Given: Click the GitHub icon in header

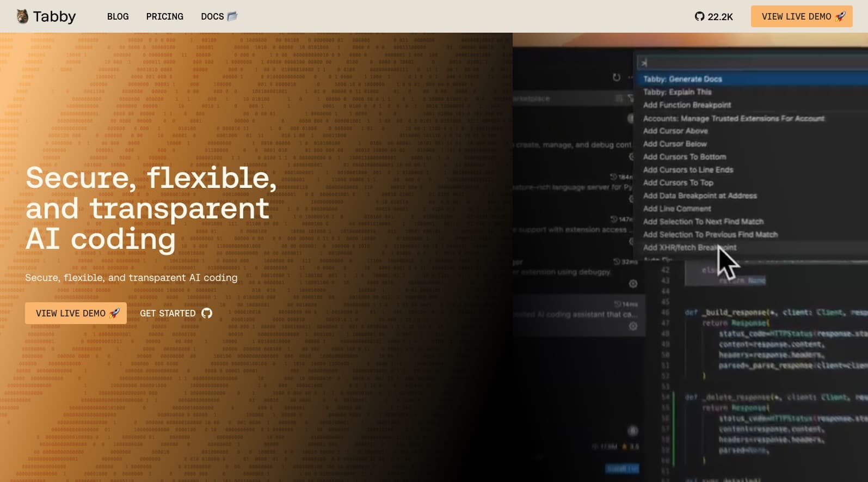Looking at the screenshot, I should (x=699, y=16).
